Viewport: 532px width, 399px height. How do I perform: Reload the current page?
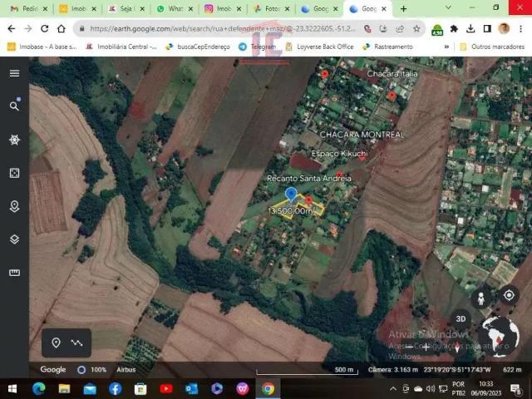44,29
